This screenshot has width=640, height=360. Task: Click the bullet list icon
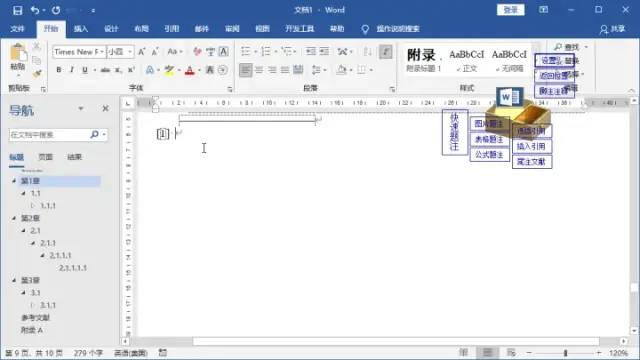(246, 51)
